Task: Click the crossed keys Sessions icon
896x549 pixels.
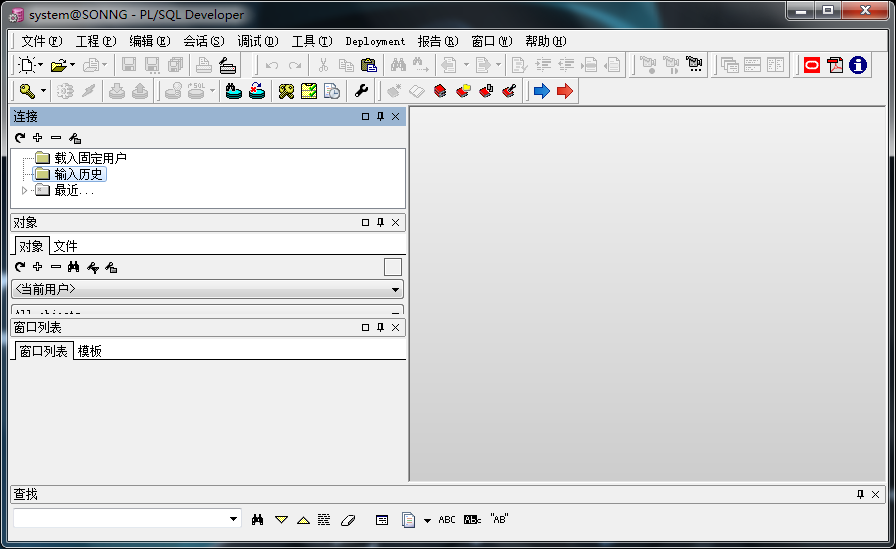Action: coord(286,91)
